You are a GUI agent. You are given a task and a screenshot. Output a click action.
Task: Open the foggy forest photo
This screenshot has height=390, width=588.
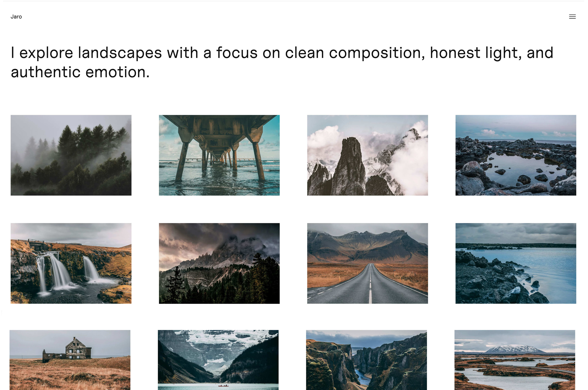click(71, 155)
